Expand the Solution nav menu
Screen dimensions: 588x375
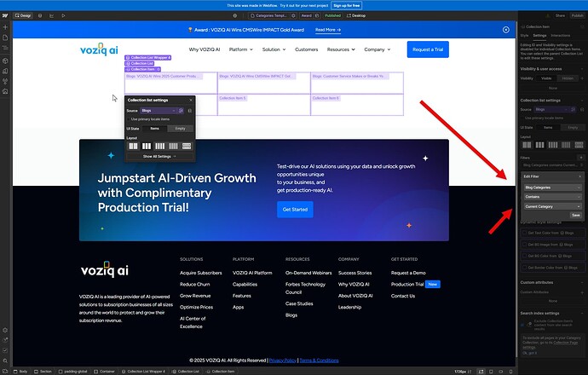tap(274, 49)
